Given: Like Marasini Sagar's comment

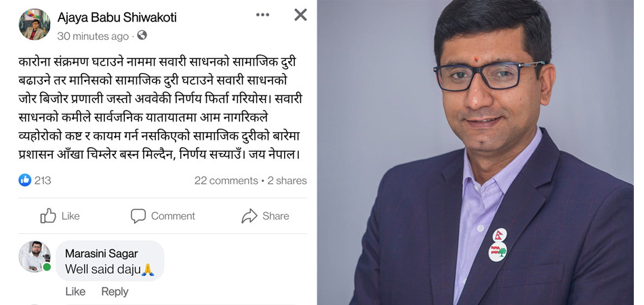Looking at the screenshot, I should click(x=75, y=291).
